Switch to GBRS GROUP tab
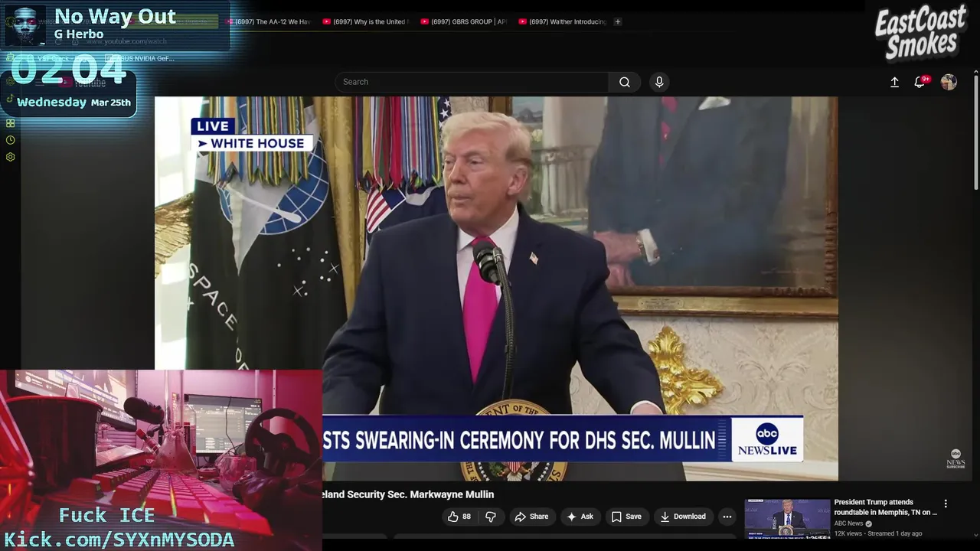This screenshot has width=980, height=551. pos(462,21)
